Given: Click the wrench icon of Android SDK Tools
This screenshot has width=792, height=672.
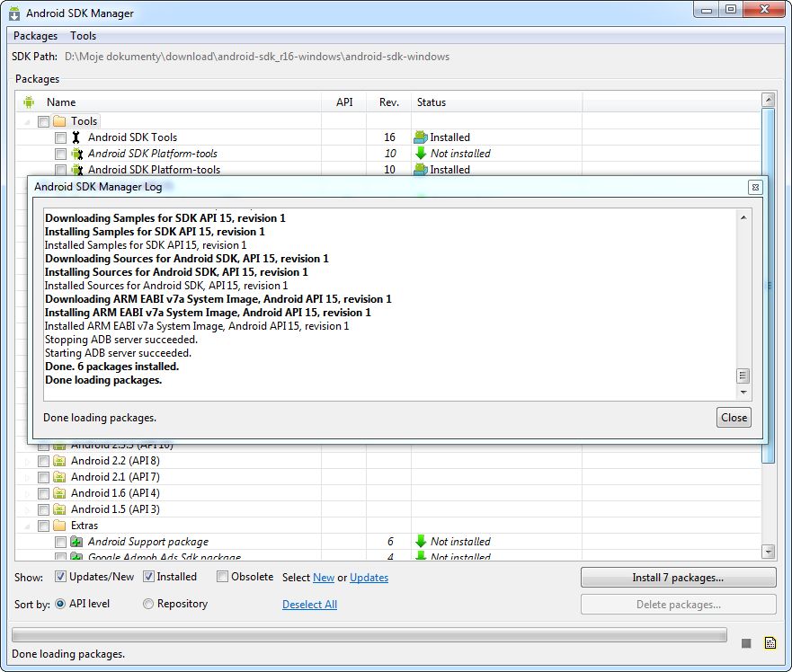Looking at the screenshot, I should tap(76, 137).
